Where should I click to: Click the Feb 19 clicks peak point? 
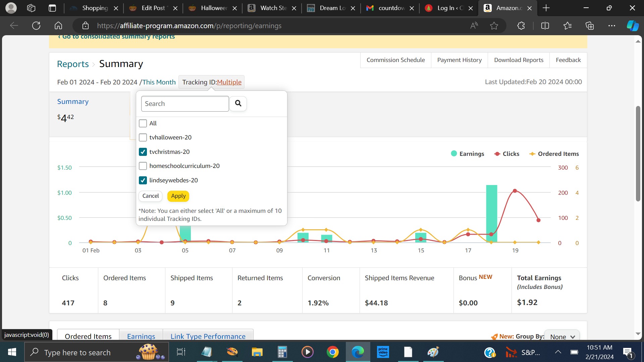point(515,191)
